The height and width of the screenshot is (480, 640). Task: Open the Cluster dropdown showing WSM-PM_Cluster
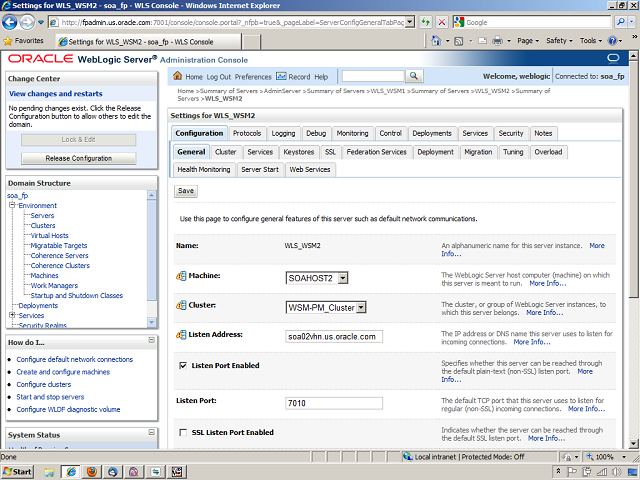point(361,308)
